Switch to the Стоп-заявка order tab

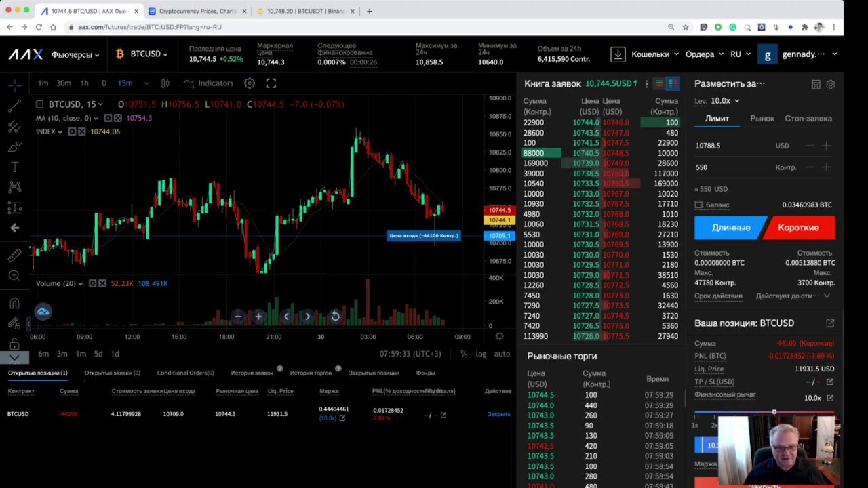click(x=808, y=119)
